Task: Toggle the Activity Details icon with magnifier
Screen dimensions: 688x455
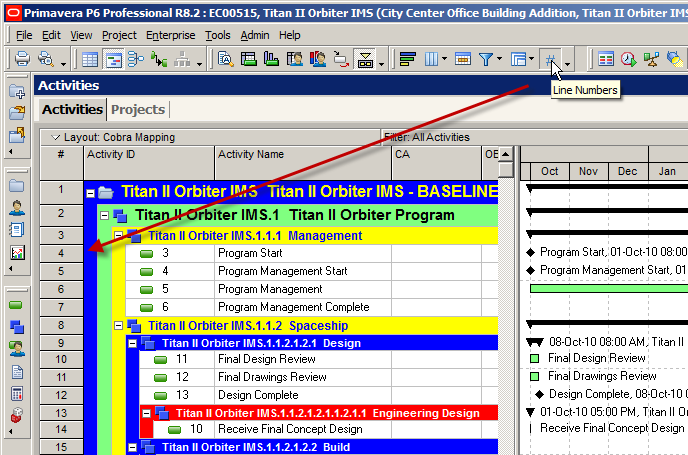Action: click(226, 59)
